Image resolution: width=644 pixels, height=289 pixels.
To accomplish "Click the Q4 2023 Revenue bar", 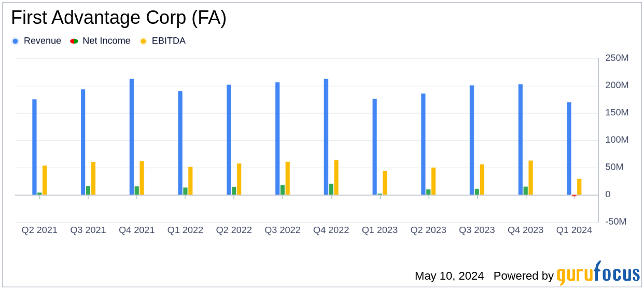I will [x=521, y=140].
